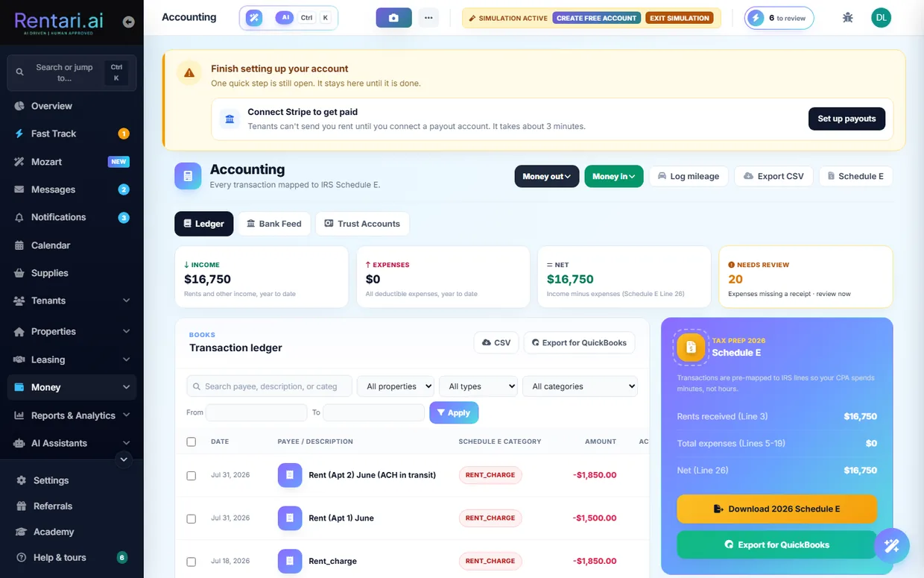Collapse sidebar with the back arrow icon
The image size is (924, 578).
pos(128,22)
